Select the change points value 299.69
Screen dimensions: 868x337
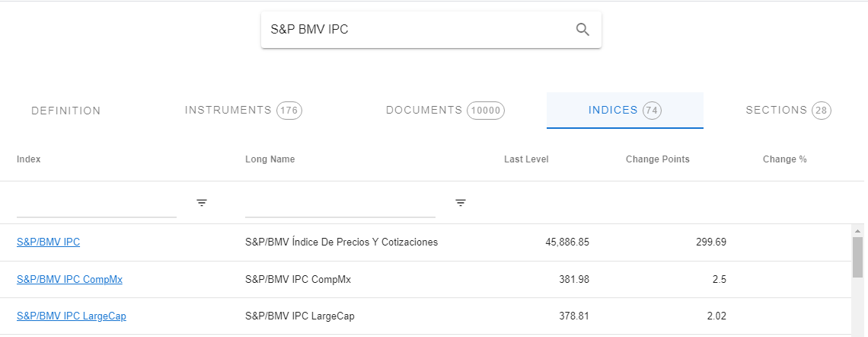[711, 242]
